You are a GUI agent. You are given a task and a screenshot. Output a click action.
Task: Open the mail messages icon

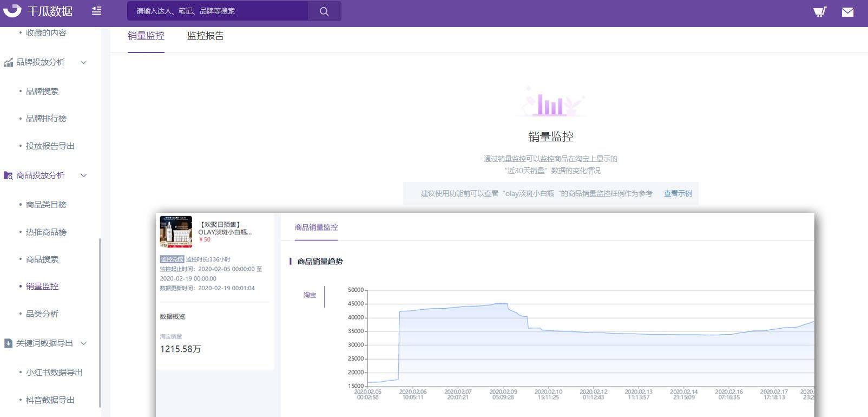point(847,11)
